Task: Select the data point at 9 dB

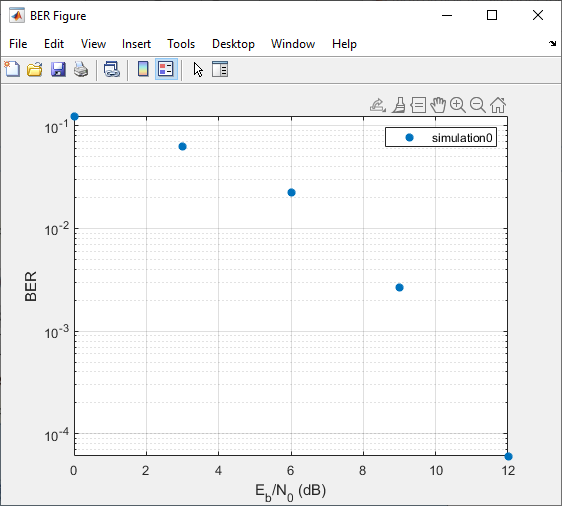Action: pos(399,287)
